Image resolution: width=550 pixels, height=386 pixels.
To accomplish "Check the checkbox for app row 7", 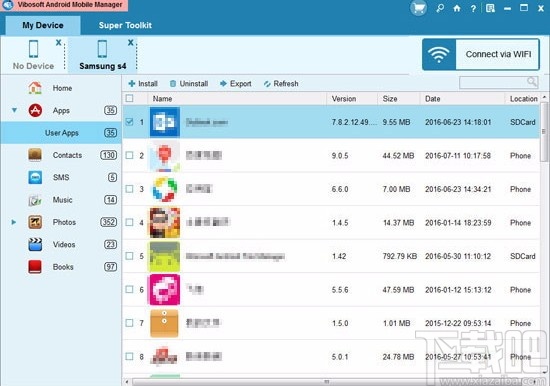I will pos(129,323).
